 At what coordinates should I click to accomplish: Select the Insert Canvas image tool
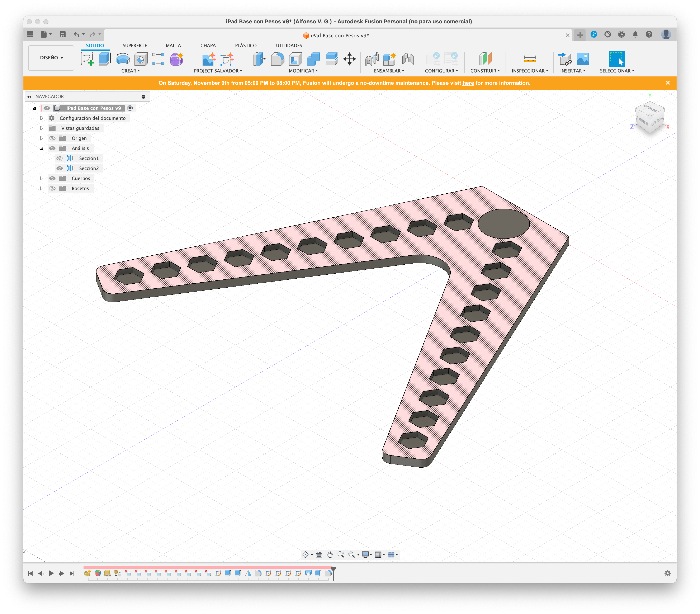click(x=583, y=59)
